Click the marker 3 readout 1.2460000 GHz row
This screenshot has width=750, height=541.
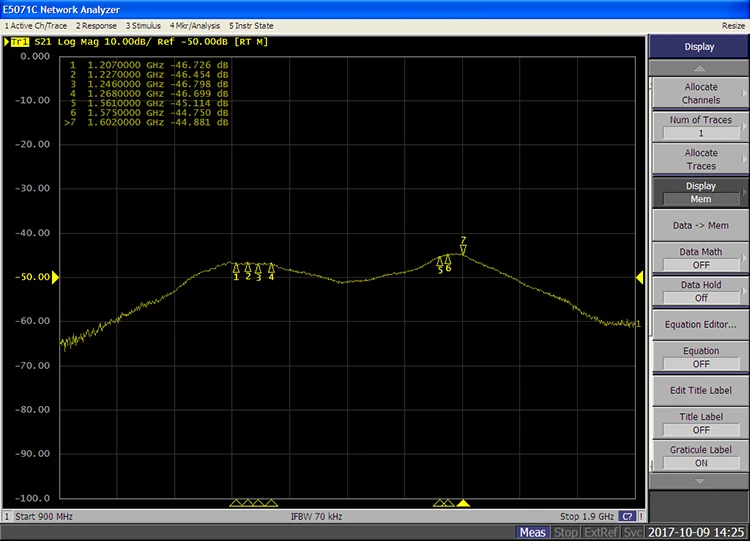(149, 84)
